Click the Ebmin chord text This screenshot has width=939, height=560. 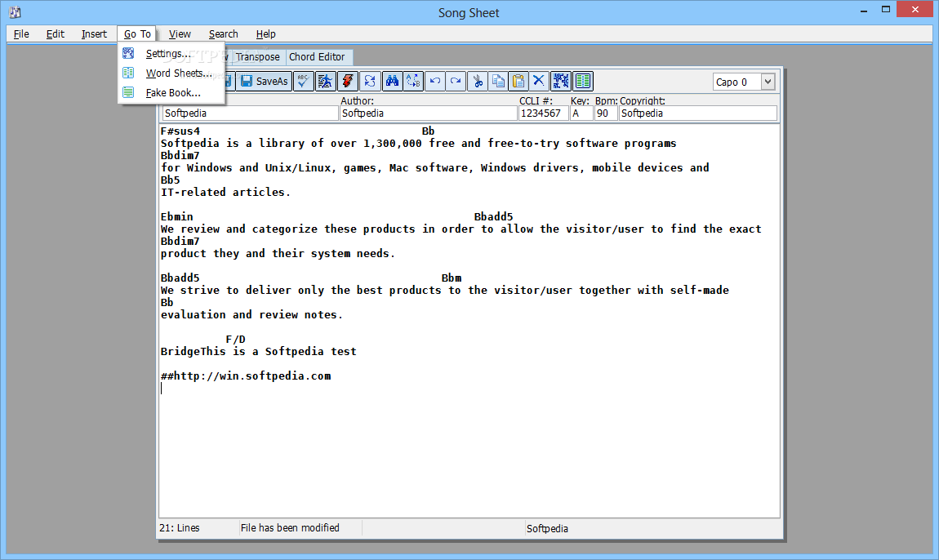point(176,217)
